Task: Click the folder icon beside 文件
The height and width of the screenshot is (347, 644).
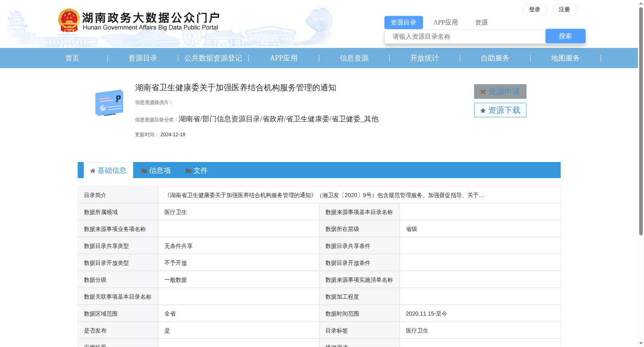Action: 188,171
